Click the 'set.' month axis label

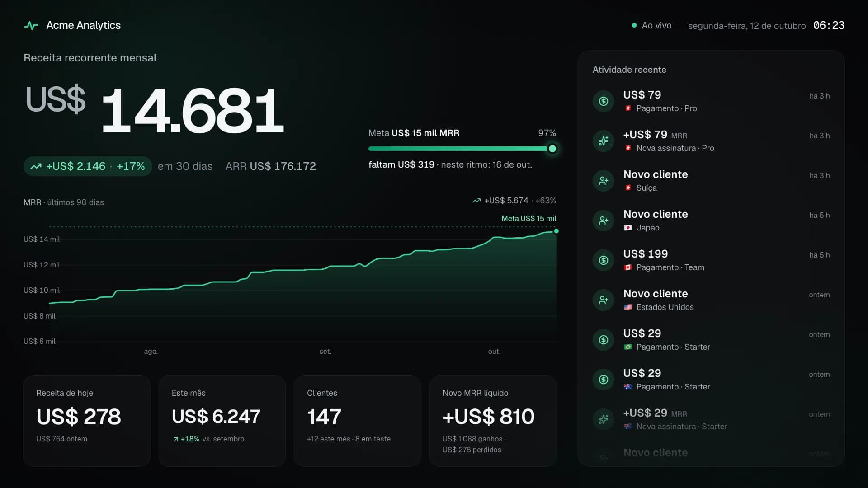[x=325, y=352]
